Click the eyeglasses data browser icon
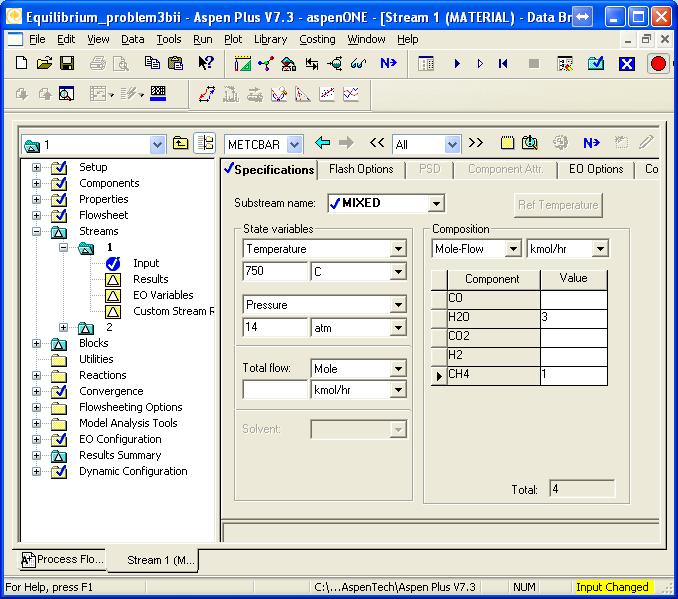This screenshot has height=599, width=678. click(x=358, y=64)
